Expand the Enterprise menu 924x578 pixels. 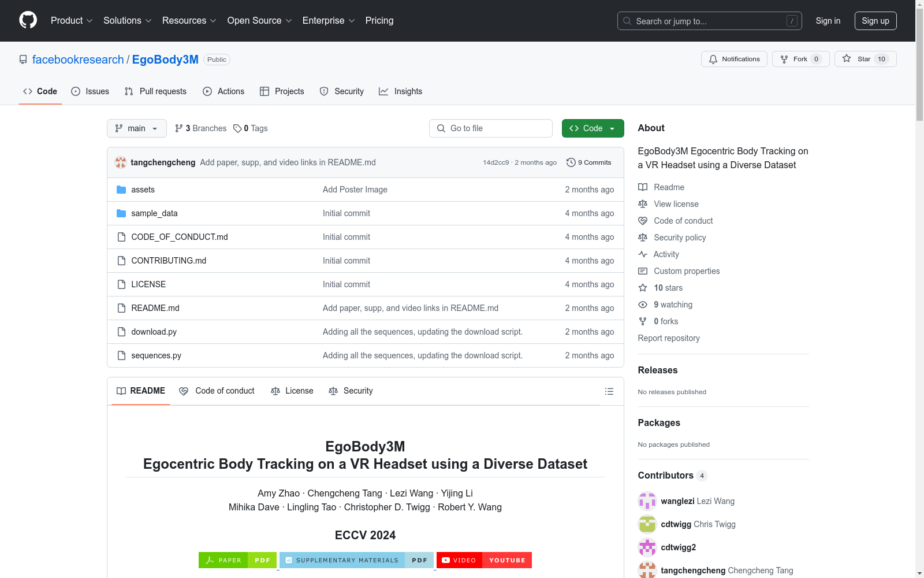(x=329, y=21)
